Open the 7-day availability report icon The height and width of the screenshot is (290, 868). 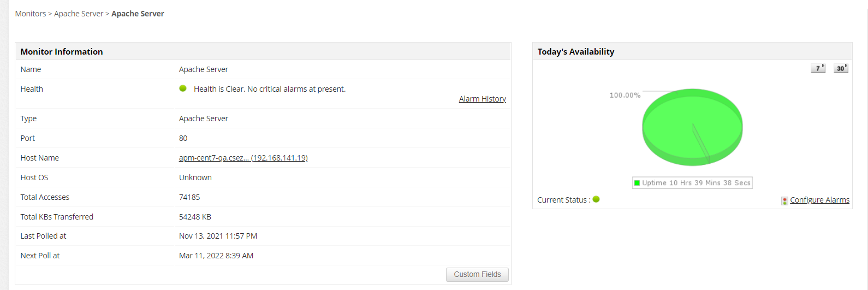(818, 68)
